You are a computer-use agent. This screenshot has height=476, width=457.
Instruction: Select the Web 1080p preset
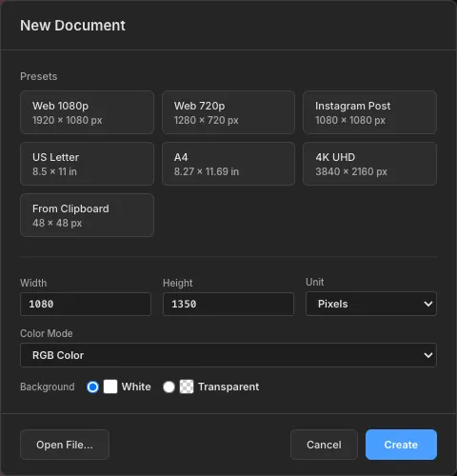pyautogui.click(x=87, y=112)
